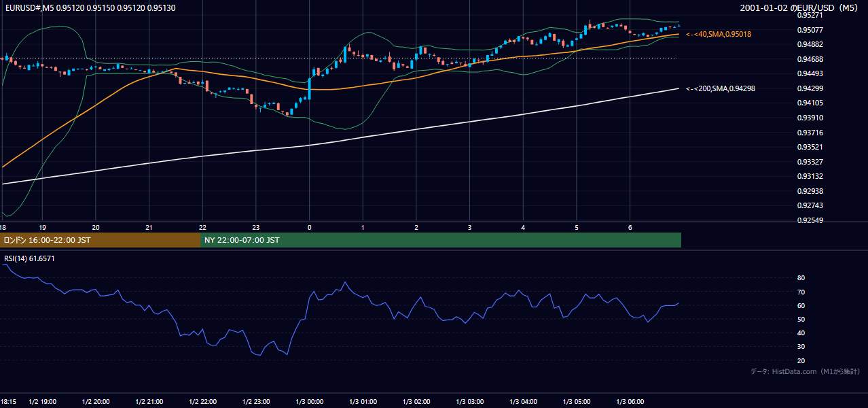
Task: Click the 1/3 00:00 time axis label
Action: 310,402
